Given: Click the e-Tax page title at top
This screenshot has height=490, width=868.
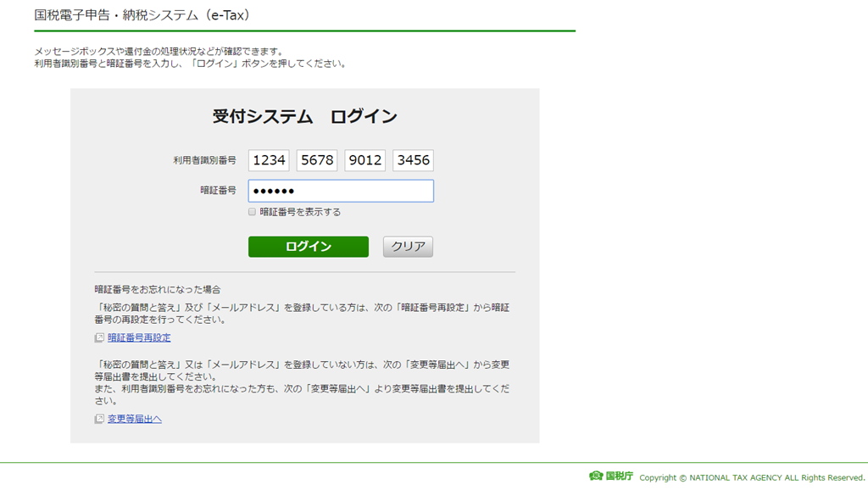Looking at the screenshot, I should 142,15.
